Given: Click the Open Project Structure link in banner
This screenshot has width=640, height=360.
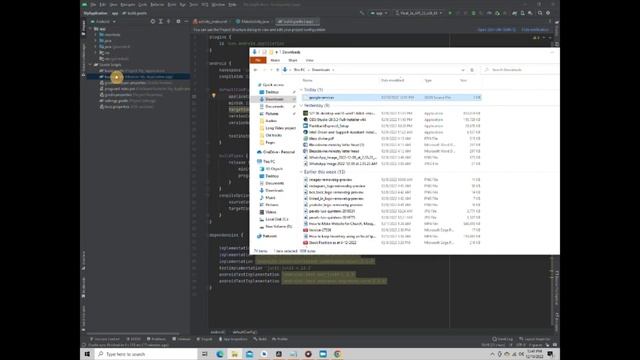Looking at the screenshot, I should (497, 30).
